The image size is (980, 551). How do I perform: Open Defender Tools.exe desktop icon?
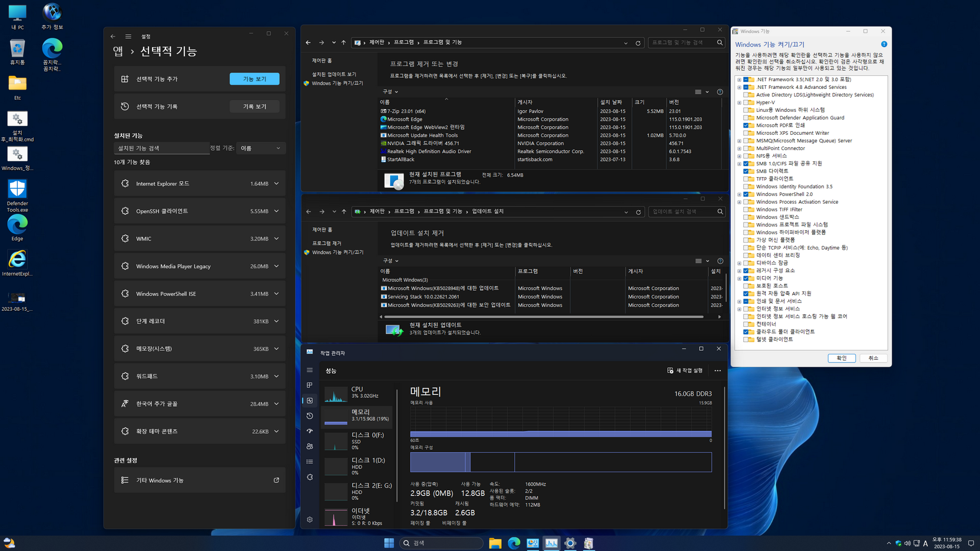pos(17,196)
